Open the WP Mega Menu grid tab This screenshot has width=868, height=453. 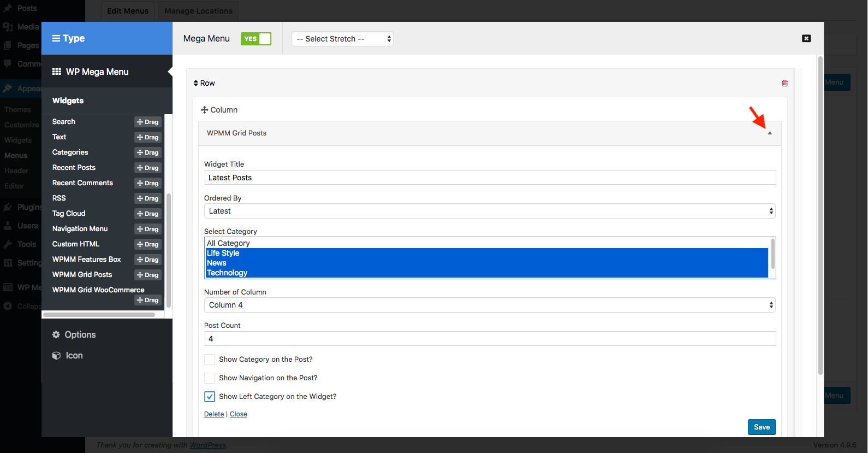pyautogui.click(x=107, y=72)
